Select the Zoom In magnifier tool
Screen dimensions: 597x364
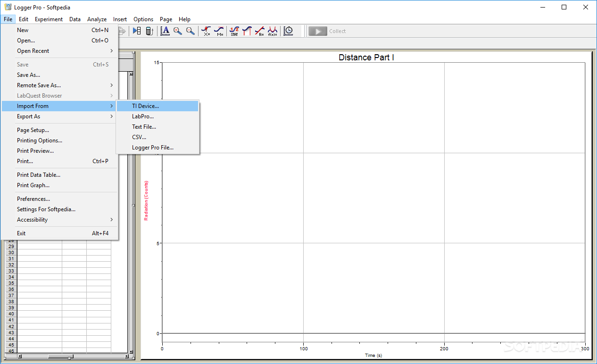click(x=178, y=31)
